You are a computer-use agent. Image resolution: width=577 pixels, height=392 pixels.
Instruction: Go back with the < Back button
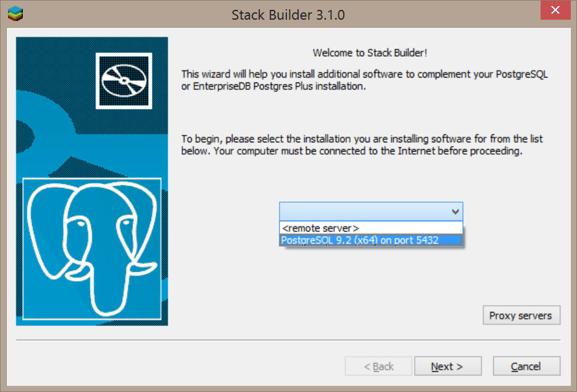378,366
